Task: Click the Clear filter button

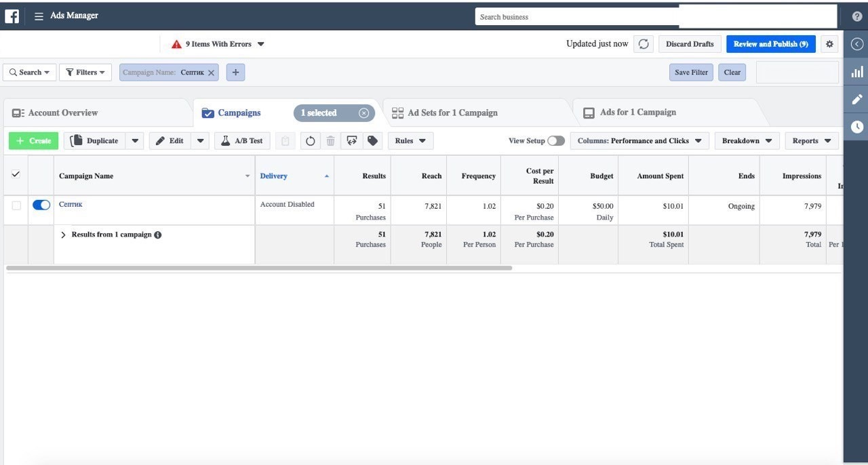Action: (732, 73)
